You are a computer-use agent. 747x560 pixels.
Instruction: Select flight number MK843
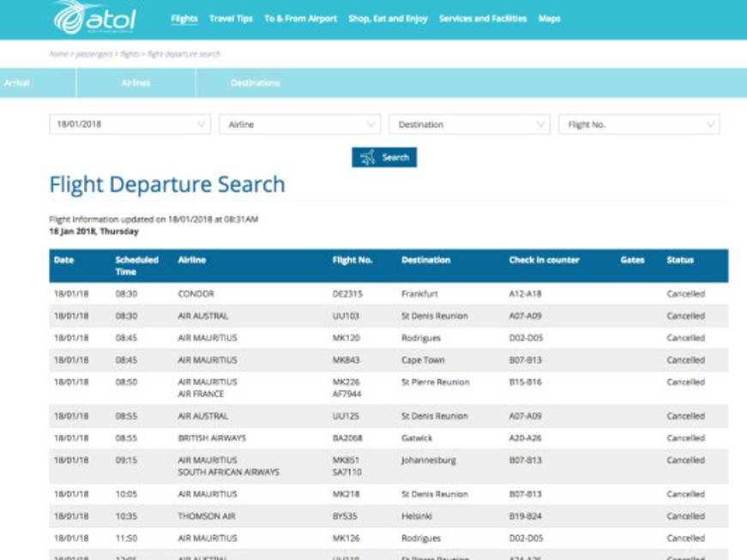(346, 360)
